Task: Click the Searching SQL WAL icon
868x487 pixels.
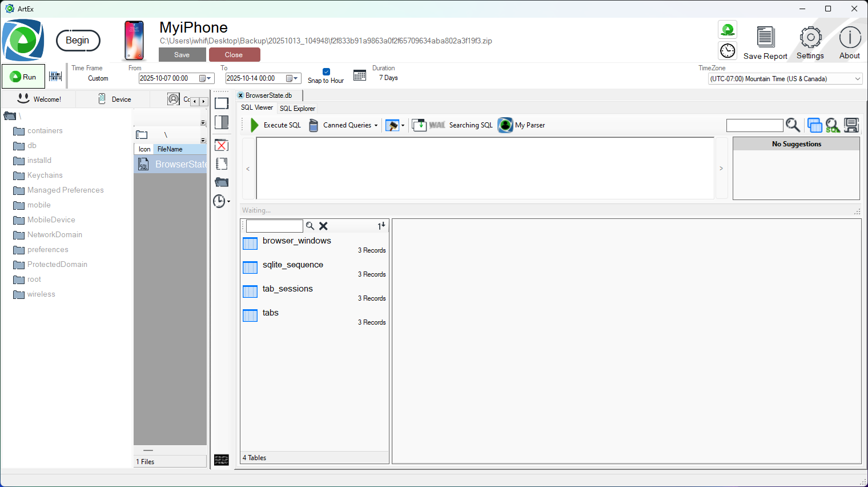Action: coord(437,125)
